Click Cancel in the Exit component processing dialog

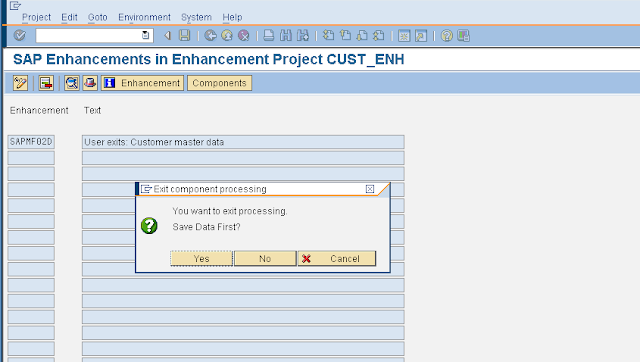click(x=337, y=258)
